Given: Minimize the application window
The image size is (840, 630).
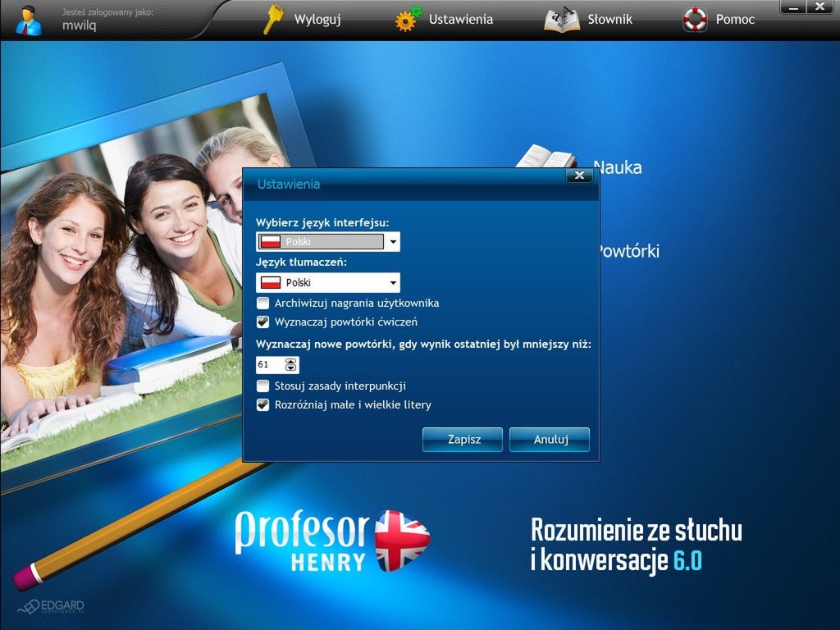Looking at the screenshot, I should (793, 7).
